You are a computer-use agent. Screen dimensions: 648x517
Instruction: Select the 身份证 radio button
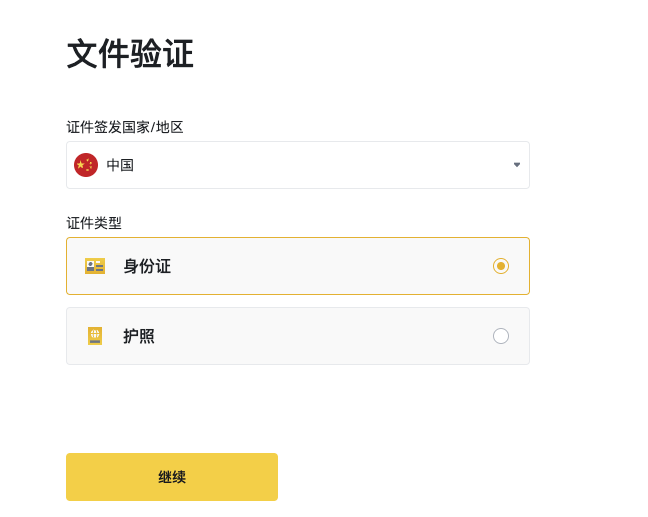(501, 266)
